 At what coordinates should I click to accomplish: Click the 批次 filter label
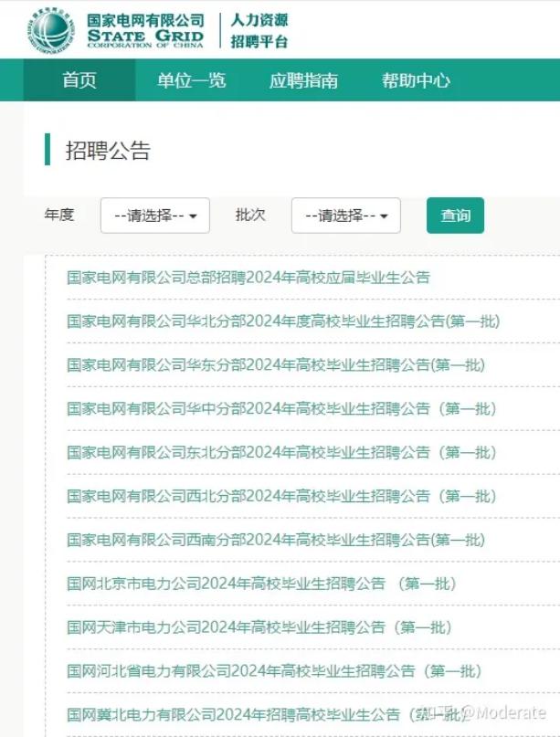pyautogui.click(x=250, y=215)
